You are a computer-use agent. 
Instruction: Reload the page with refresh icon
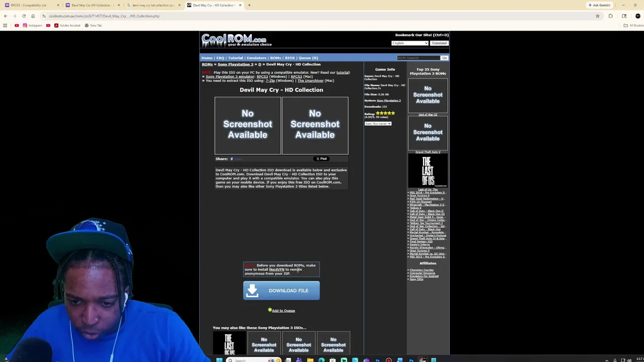24,16
